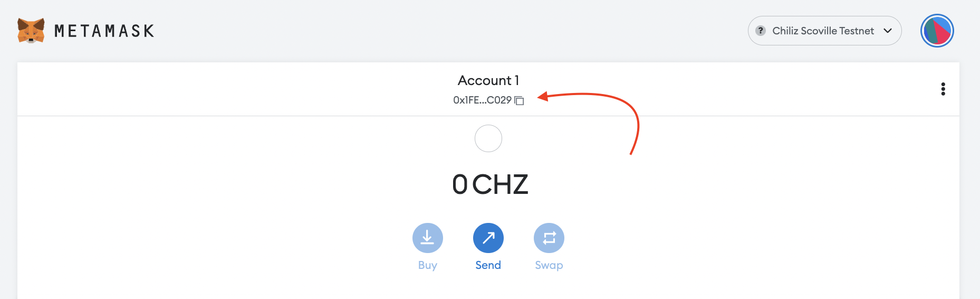The height and width of the screenshot is (299, 980).
Task: Click the Buy download-arrow icon
Action: pos(428,238)
